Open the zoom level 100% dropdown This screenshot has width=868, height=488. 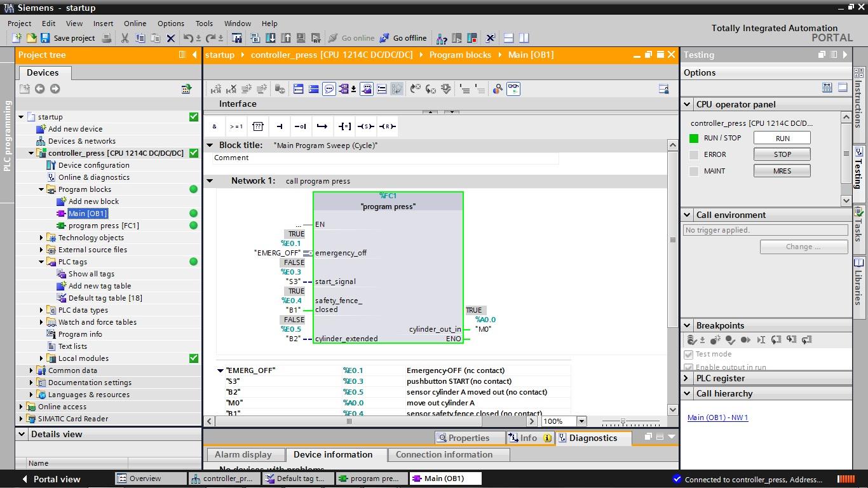581,421
